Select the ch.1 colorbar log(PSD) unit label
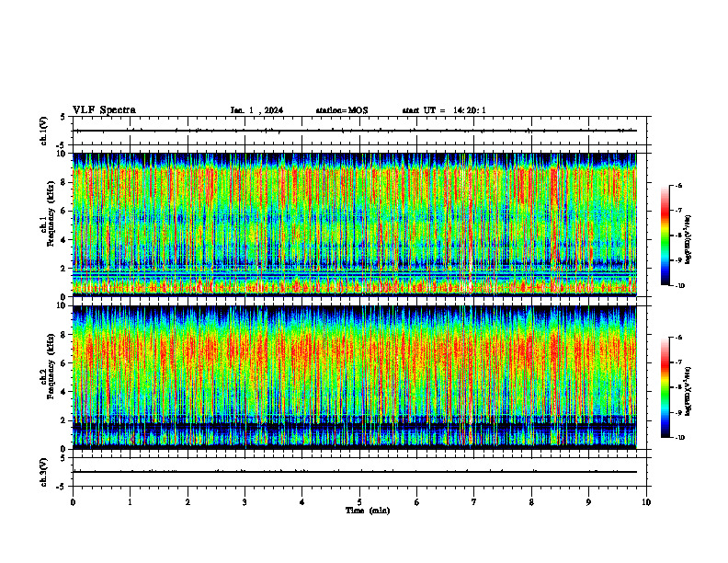728x563 pixels. click(688, 239)
